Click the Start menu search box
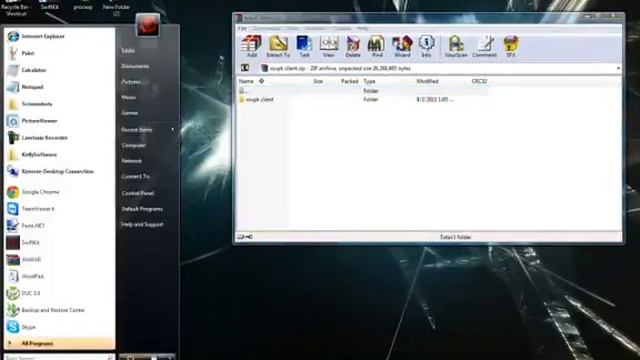The width and height of the screenshot is (640, 360). pos(60,358)
